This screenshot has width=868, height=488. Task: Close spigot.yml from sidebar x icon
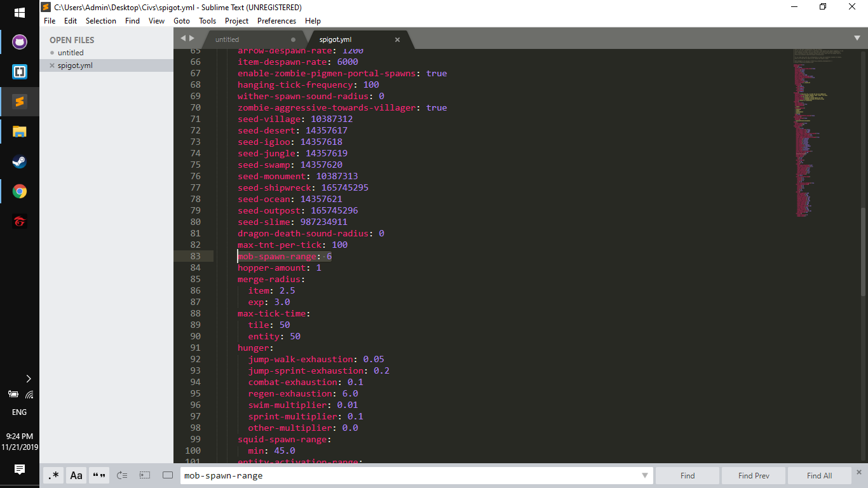(52, 65)
